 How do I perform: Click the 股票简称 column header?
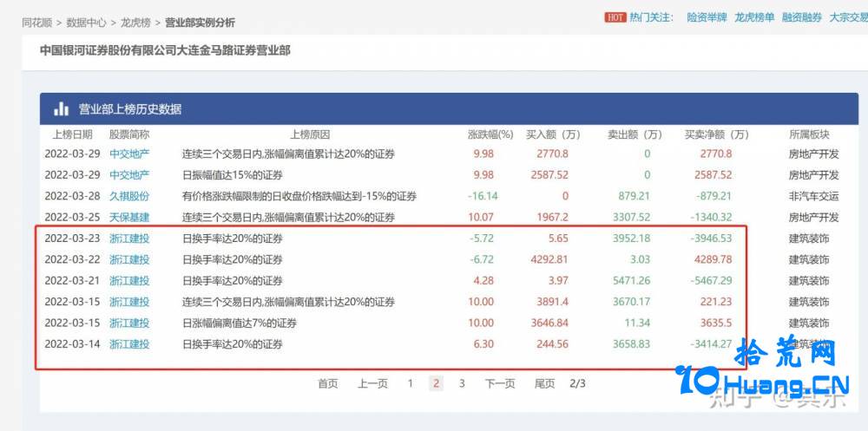pos(129,134)
